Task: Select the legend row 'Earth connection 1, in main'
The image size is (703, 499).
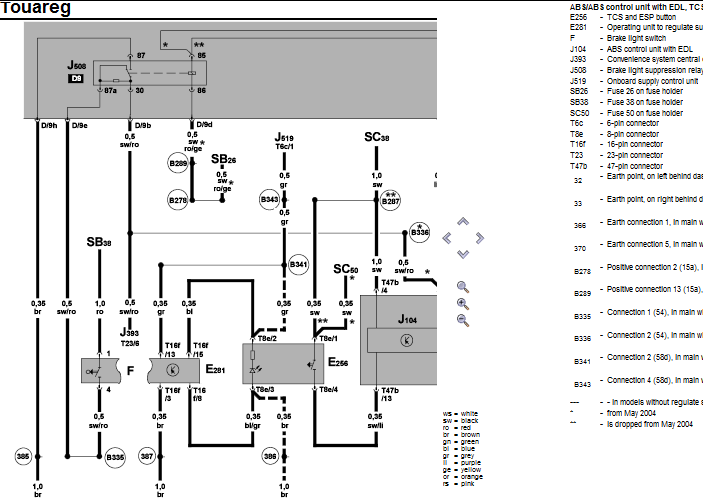Action: (x=638, y=223)
